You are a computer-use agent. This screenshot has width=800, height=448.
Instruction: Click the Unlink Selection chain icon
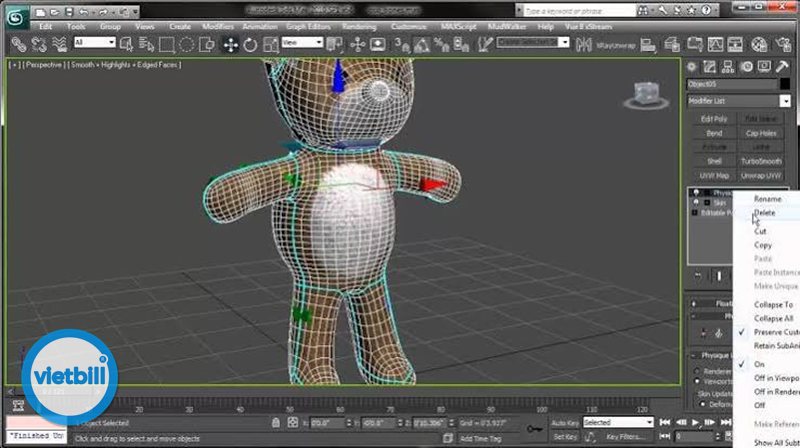(39, 44)
